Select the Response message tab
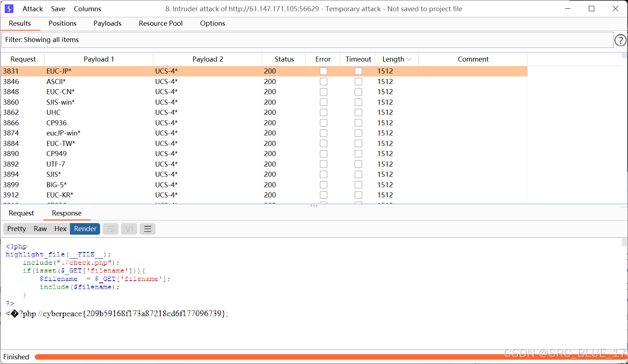This screenshot has height=364, width=628. click(x=67, y=213)
